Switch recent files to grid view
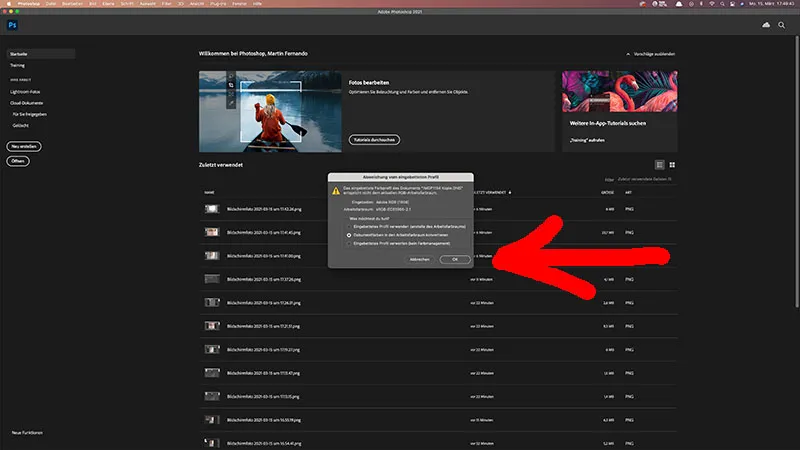Screen dimensions: 800x450 (x=672, y=165)
